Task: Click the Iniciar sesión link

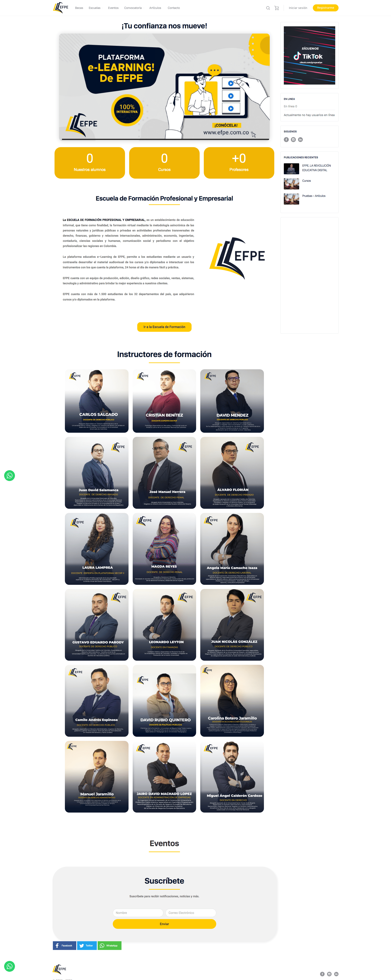Action: click(298, 8)
